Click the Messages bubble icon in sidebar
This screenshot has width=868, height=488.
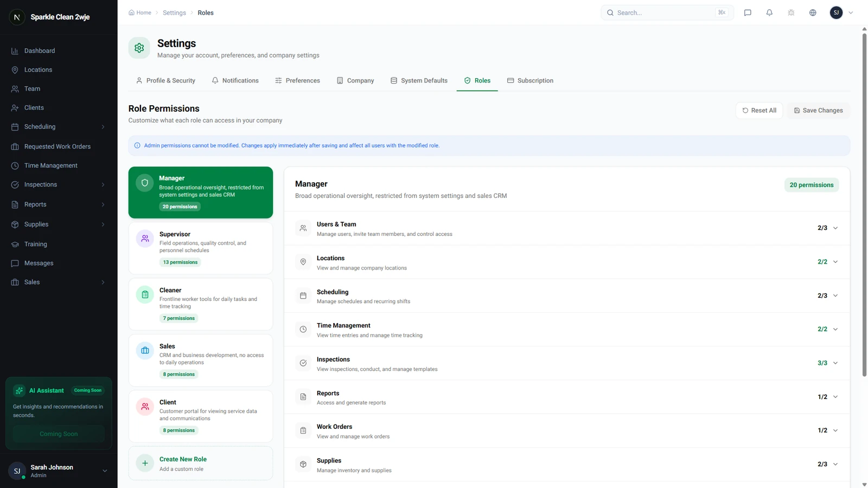click(15, 264)
